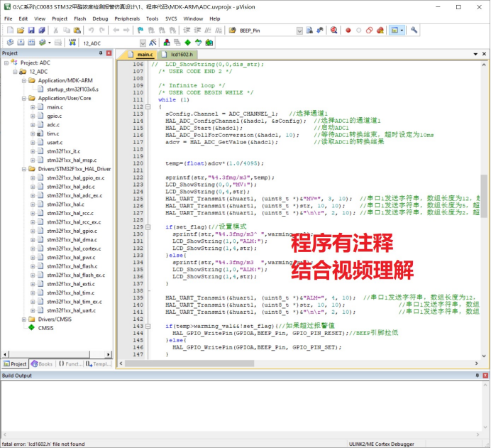Open Configuration with the wrench icon
This screenshot has width=491, height=448.
coord(414,30)
